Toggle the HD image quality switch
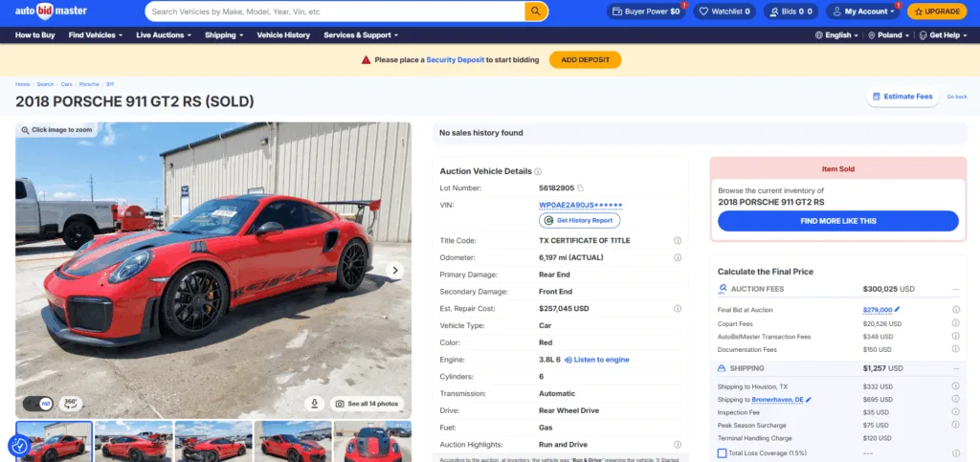The height and width of the screenshot is (462, 980). [38, 404]
